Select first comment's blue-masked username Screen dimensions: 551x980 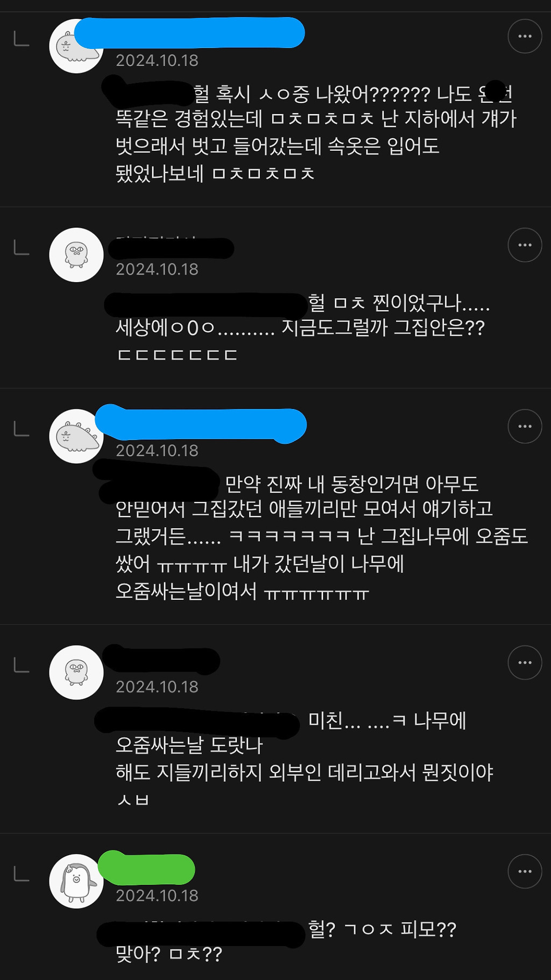tap(189, 32)
